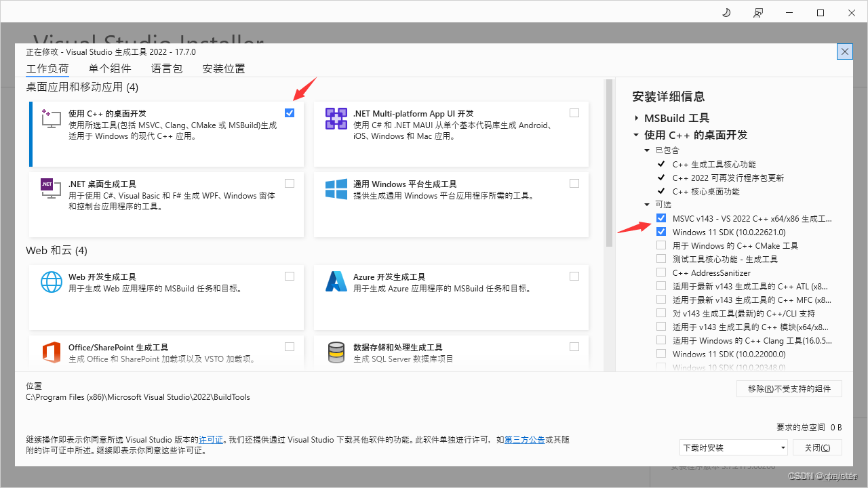Click the night mode moon icon in title bar

(x=726, y=13)
